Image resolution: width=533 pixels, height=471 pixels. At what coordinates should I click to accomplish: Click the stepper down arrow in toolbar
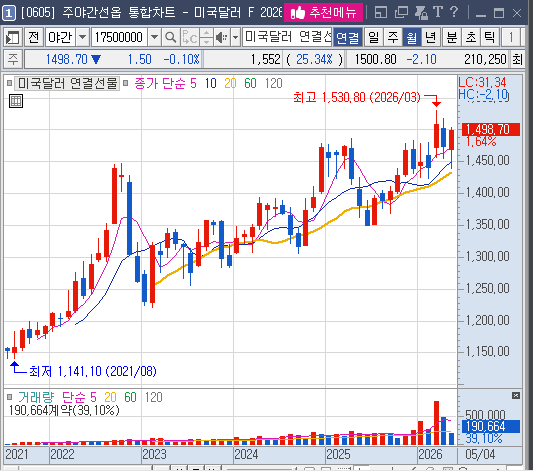[206, 42]
